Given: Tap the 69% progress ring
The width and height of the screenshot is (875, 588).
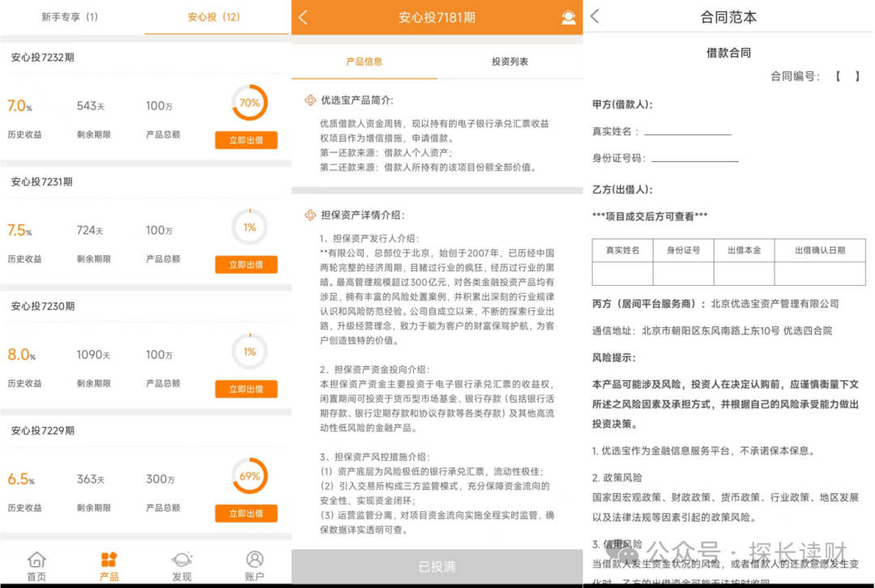Looking at the screenshot, I should (250, 476).
